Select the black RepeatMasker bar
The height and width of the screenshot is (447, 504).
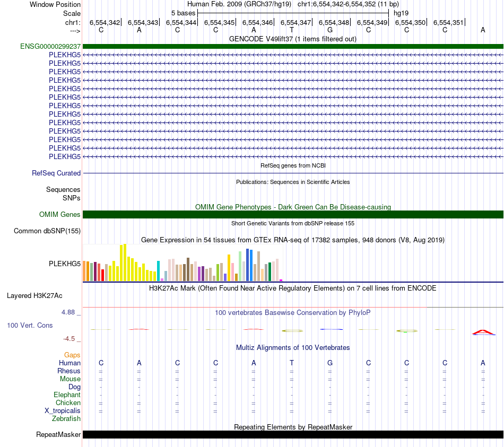pyautogui.click(x=293, y=434)
